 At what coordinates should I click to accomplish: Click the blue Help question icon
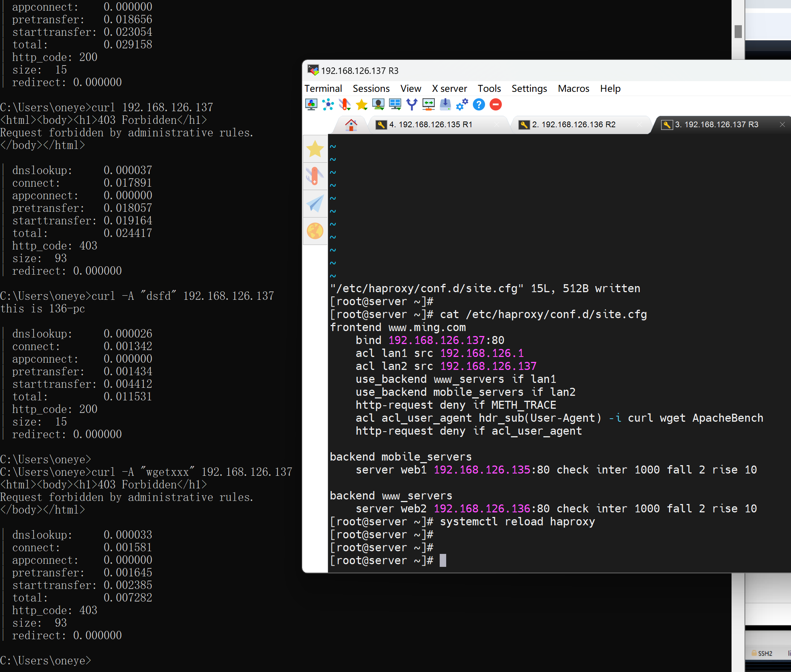(x=479, y=104)
